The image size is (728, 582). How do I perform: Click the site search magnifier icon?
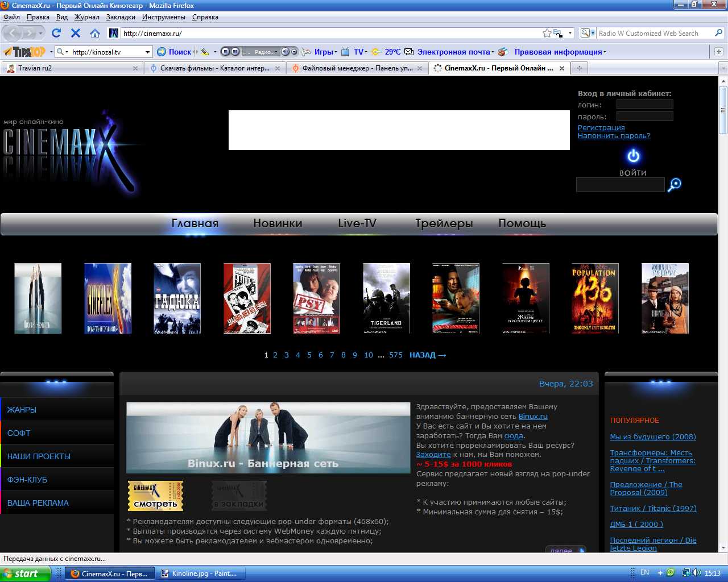coord(675,184)
